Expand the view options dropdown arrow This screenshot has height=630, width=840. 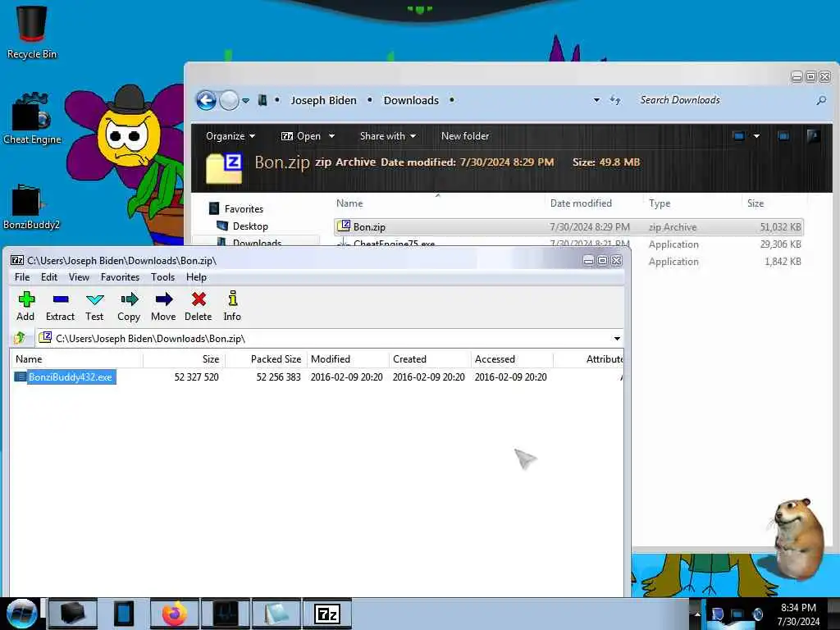coord(756,136)
